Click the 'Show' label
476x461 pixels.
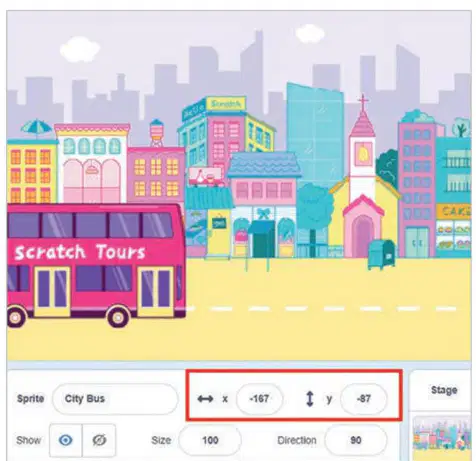point(29,440)
